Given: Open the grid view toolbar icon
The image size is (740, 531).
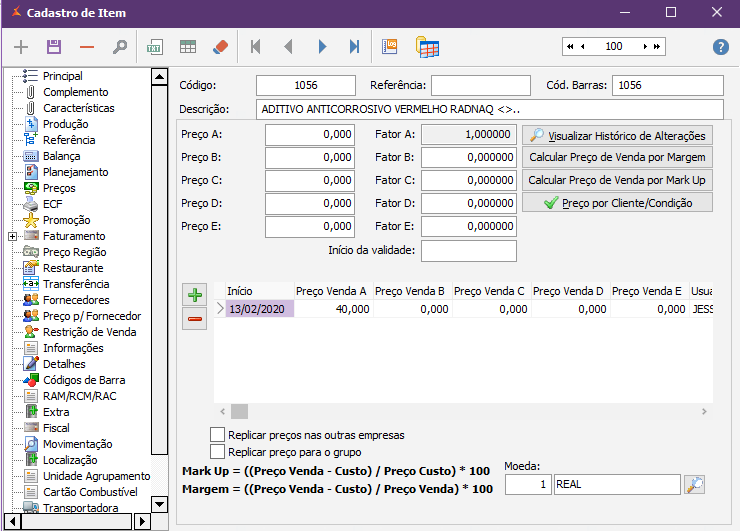Looking at the screenshot, I should [x=188, y=47].
